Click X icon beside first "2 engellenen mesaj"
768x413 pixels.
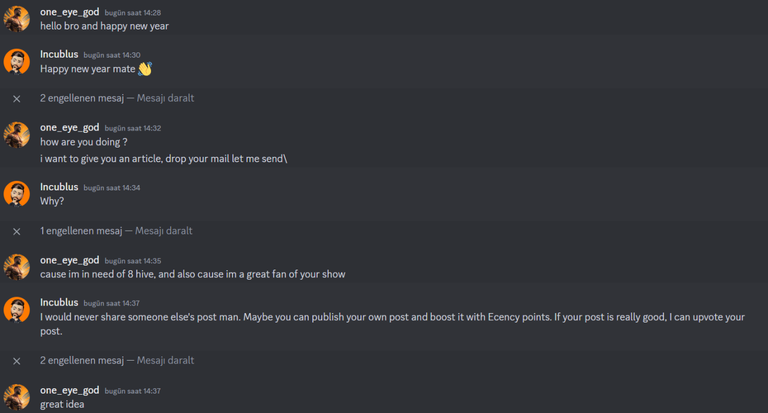[x=17, y=99]
